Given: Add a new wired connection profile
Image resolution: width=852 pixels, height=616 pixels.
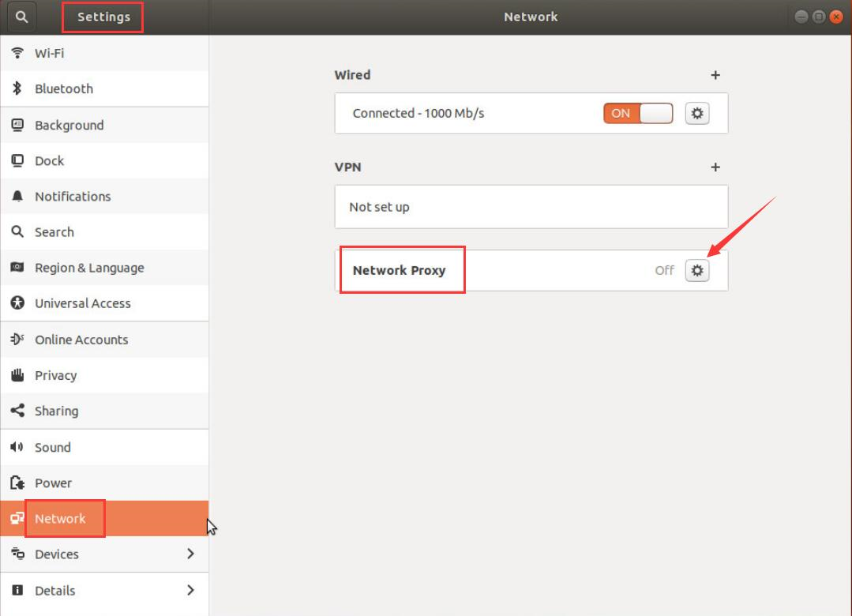Looking at the screenshot, I should click(x=715, y=75).
